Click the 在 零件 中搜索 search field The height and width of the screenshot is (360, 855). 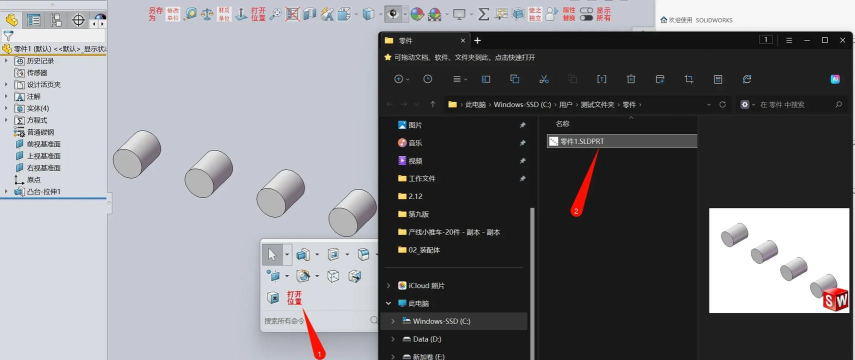pos(792,104)
